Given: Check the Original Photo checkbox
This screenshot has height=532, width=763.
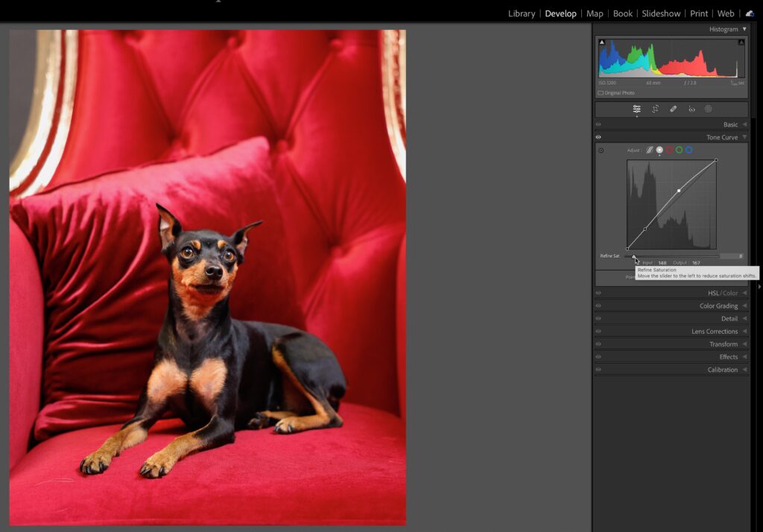Looking at the screenshot, I should [601, 93].
